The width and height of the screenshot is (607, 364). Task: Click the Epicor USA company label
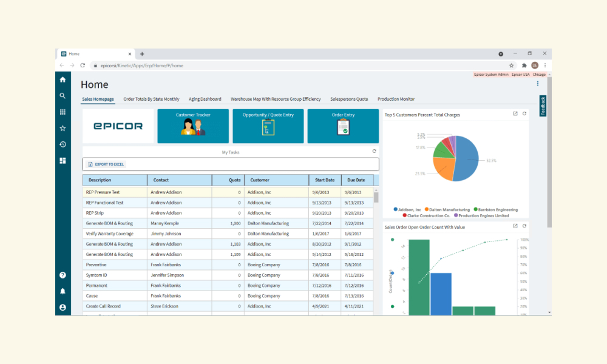click(x=521, y=74)
